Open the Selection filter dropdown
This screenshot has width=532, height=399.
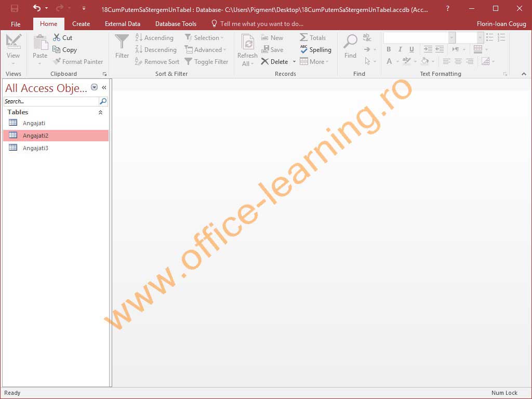204,37
